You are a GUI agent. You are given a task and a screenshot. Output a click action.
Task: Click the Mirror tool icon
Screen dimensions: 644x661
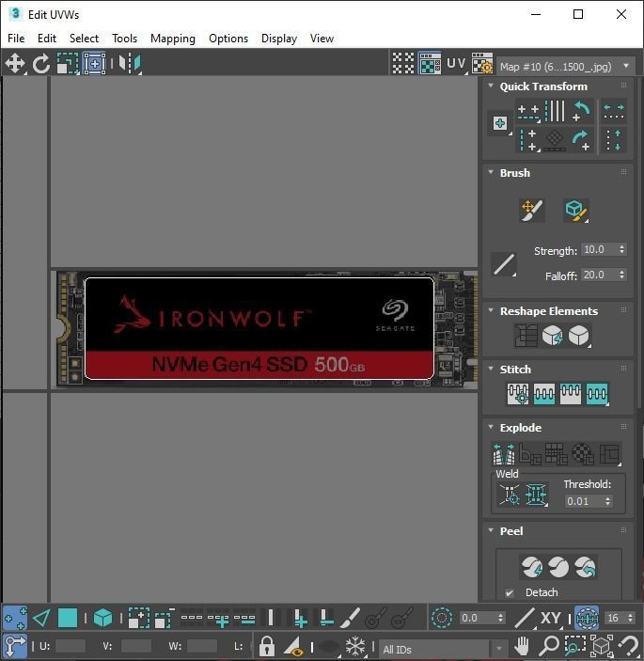(x=130, y=64)
